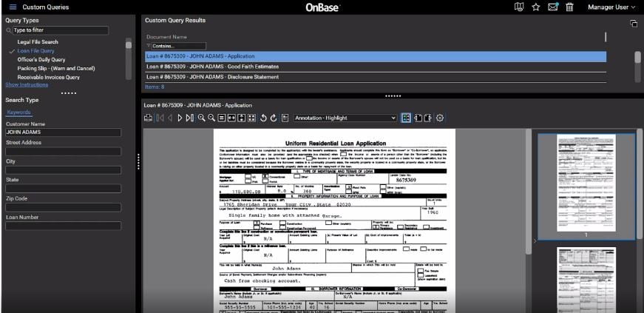Image resolution: width=644 pixels, height=313 pixels.
Task: Open the trash can icon
Action: click(x=569, y=7)
